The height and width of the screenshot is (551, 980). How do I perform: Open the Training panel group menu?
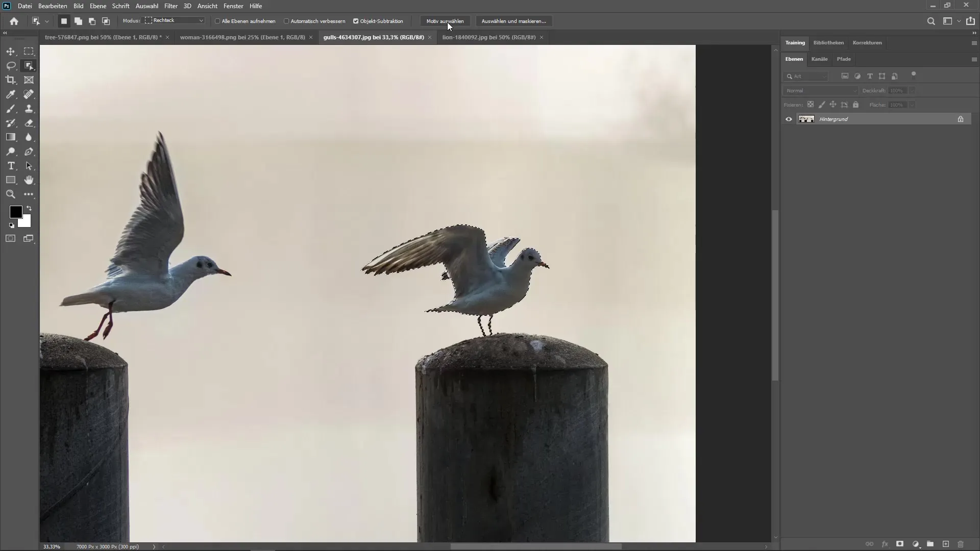tap(974, 43)
